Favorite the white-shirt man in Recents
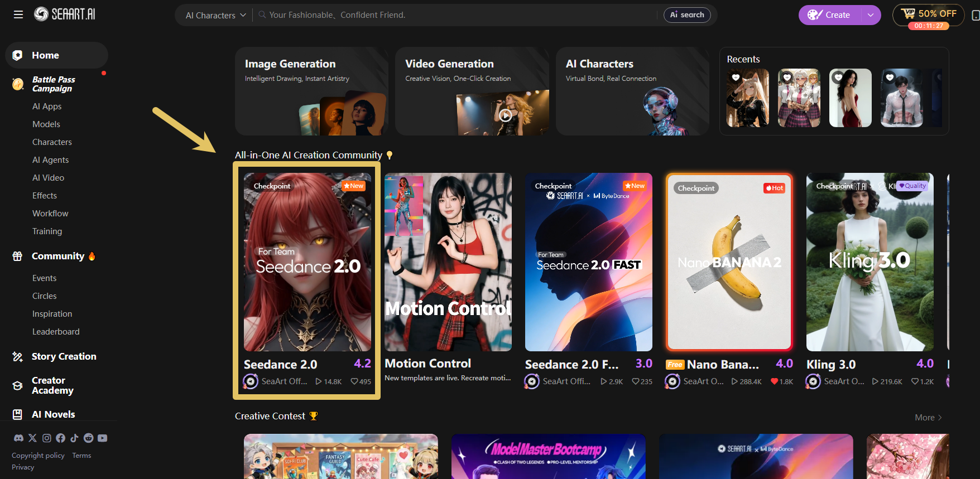980x479 pixels. click(890, 78)
